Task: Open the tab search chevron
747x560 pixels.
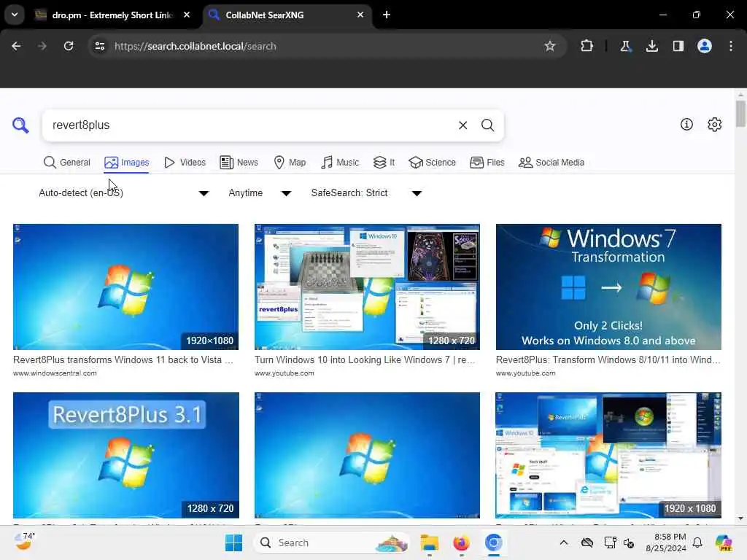Action: pyautogui.click(x=15, y=15)
